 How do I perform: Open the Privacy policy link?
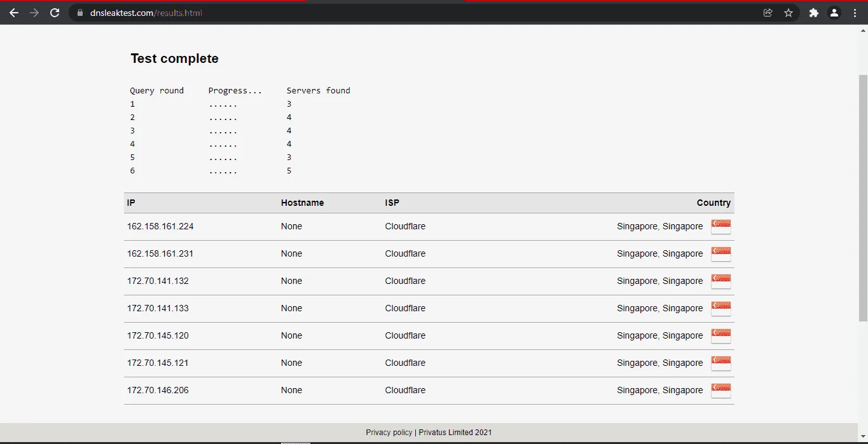click(x=389, y=433)
